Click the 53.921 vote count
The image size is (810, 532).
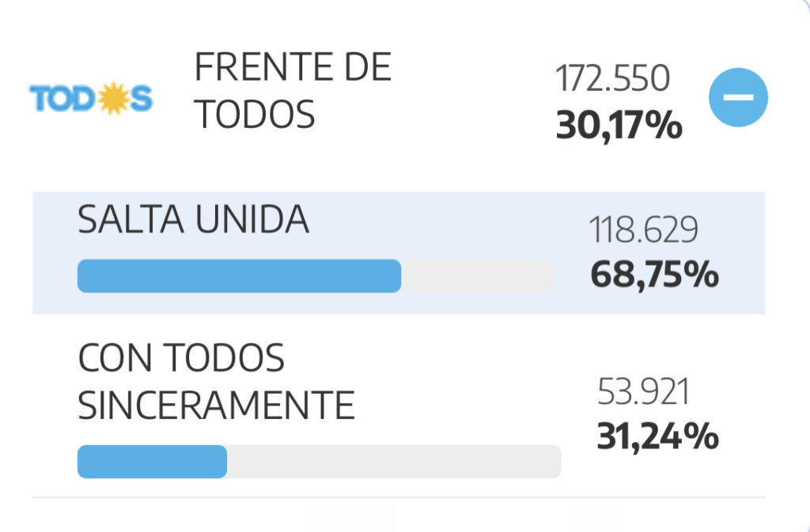tap(643, 392)
